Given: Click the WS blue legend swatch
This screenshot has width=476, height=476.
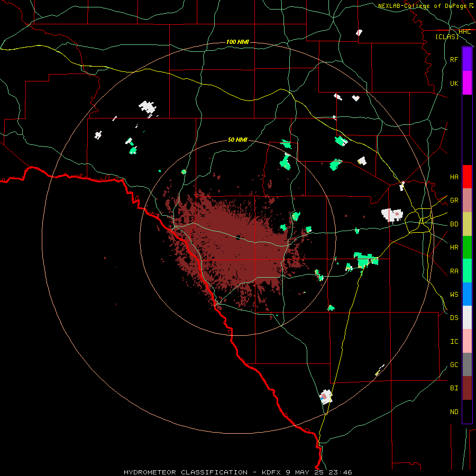Looking at the screenshot, I should 467,294.
